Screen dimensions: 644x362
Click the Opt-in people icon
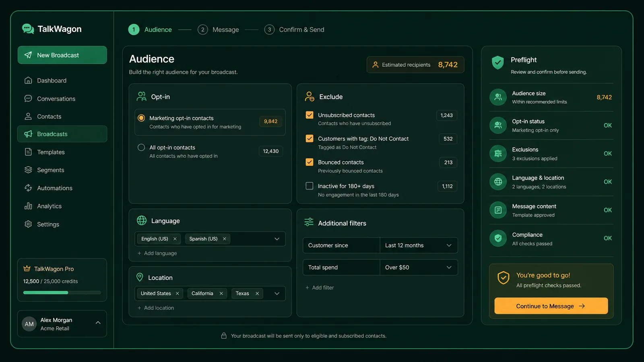point(142,96)
